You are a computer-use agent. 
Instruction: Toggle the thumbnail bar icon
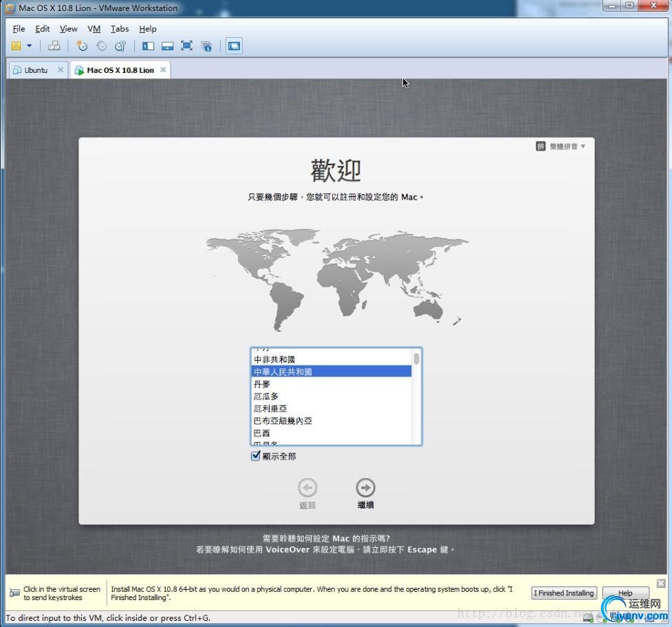tap(168, 46)
